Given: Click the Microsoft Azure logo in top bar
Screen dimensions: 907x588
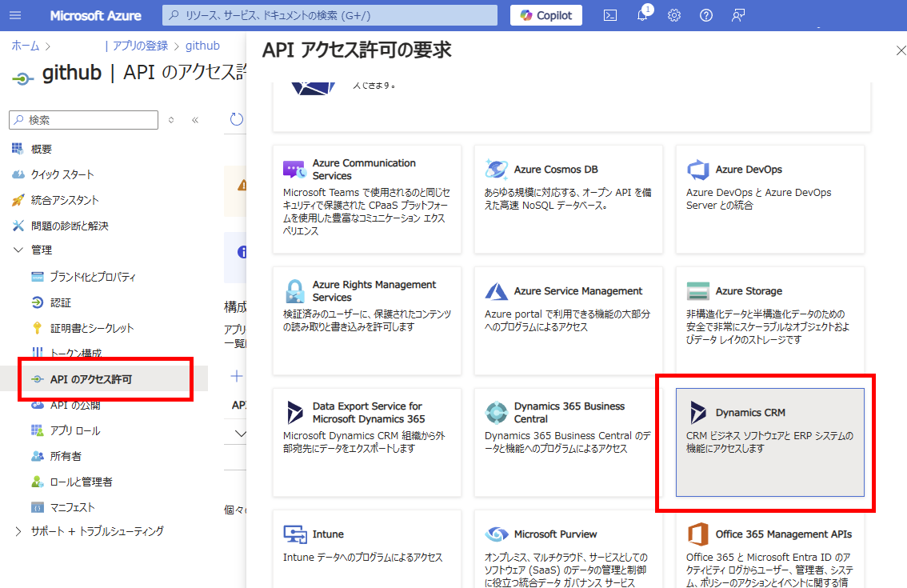Looking at the screenshot, I should (x=95, y=14).
